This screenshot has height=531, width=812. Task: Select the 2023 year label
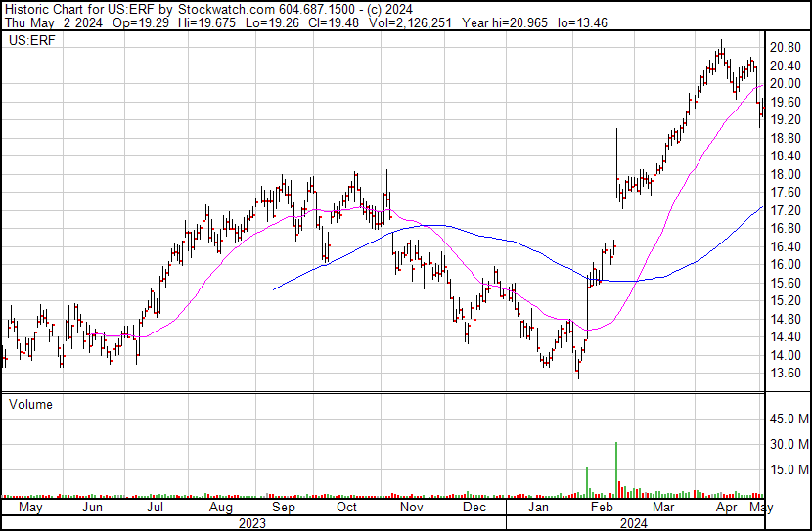click(252, 523)
